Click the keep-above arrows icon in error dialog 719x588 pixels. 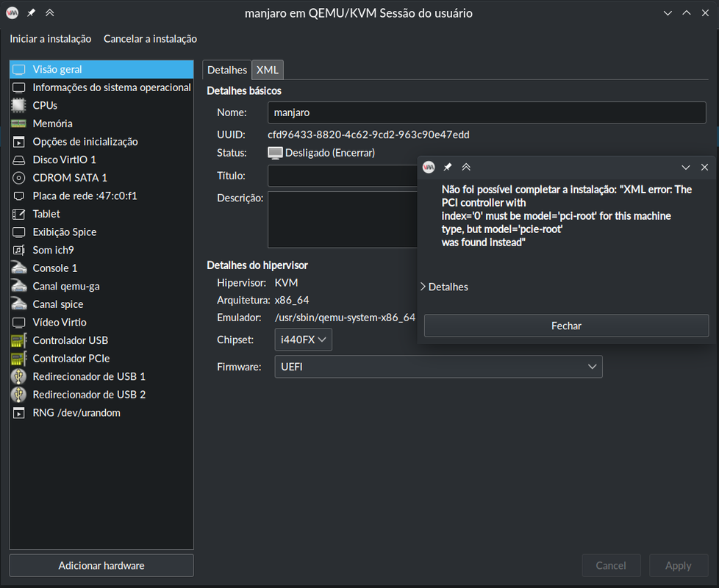(x=466, y=168)
